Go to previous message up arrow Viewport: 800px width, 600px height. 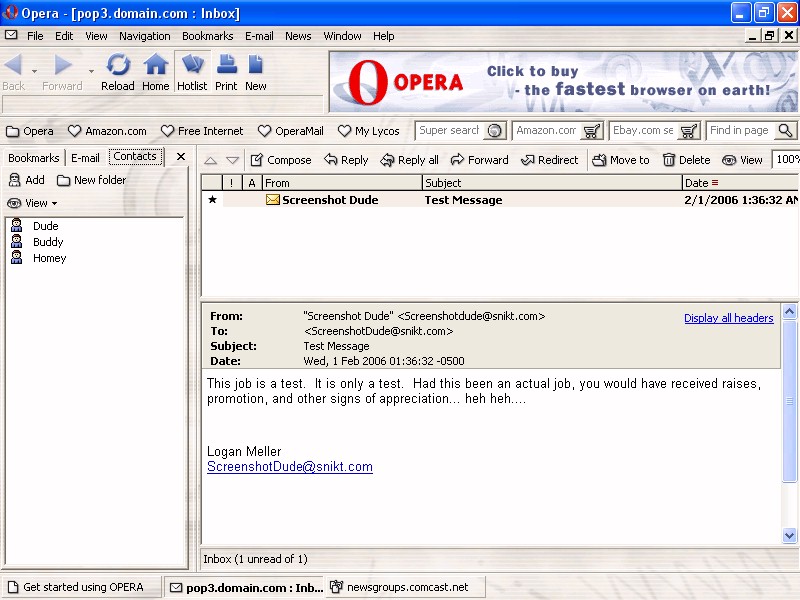(210, 160)
